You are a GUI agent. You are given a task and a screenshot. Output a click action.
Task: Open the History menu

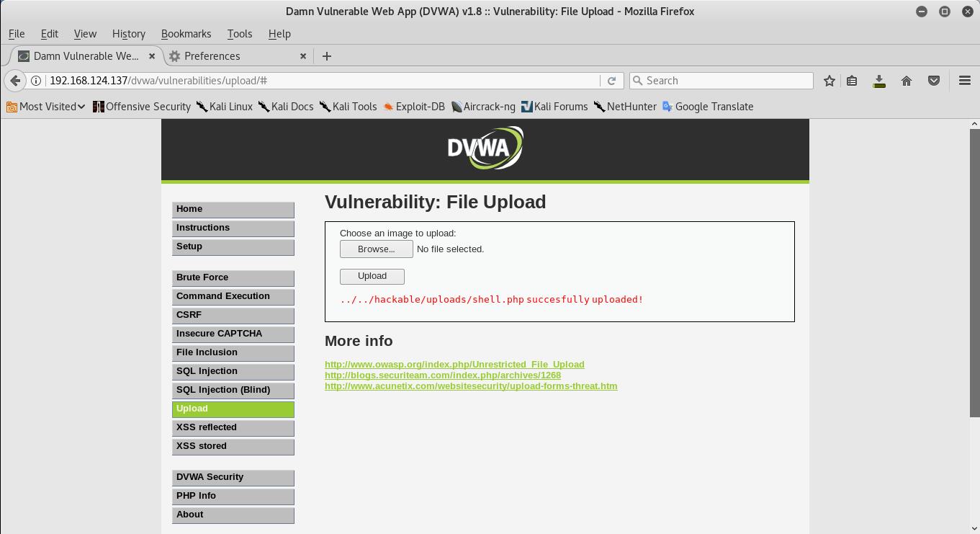(x=129, y=34)
